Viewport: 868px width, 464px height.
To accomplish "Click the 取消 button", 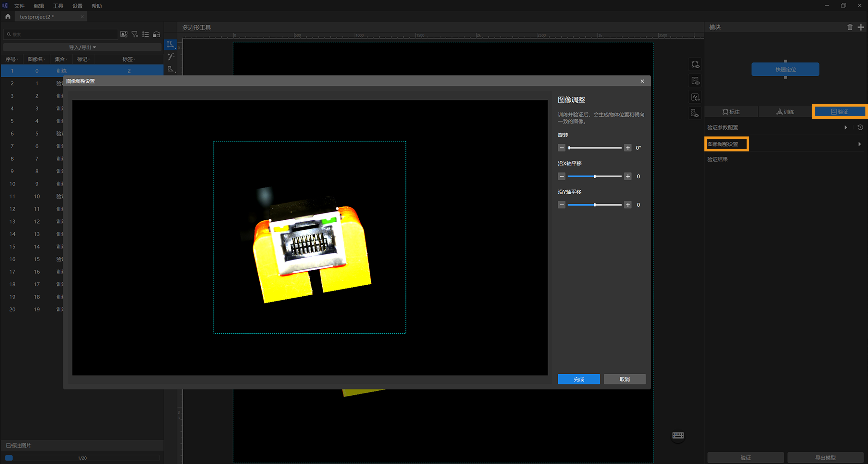I will pos(624,379).
